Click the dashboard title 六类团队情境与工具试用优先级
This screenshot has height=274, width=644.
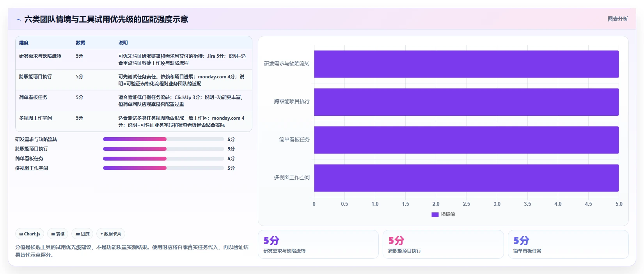coord(106,19)
